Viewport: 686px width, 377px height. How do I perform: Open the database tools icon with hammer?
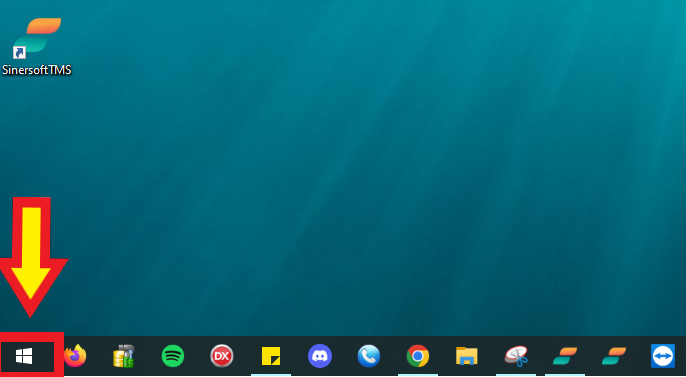pos(124,356)
